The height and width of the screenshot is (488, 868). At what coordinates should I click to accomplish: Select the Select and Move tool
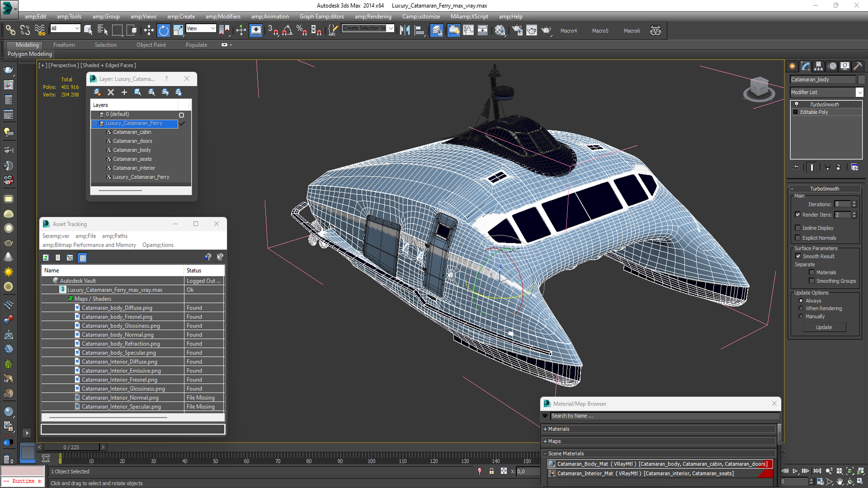point(149,30)
